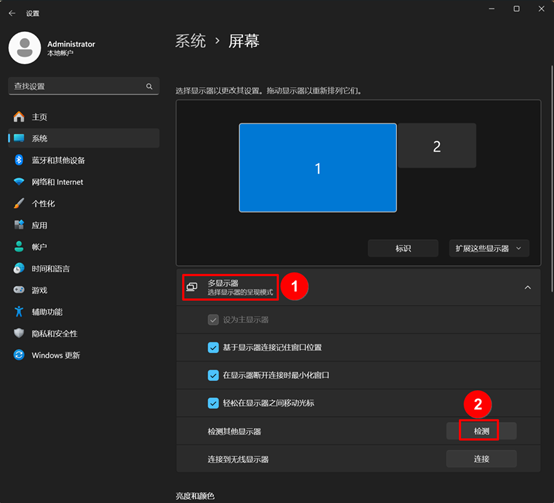Click the 检测 button

[481, 431]
